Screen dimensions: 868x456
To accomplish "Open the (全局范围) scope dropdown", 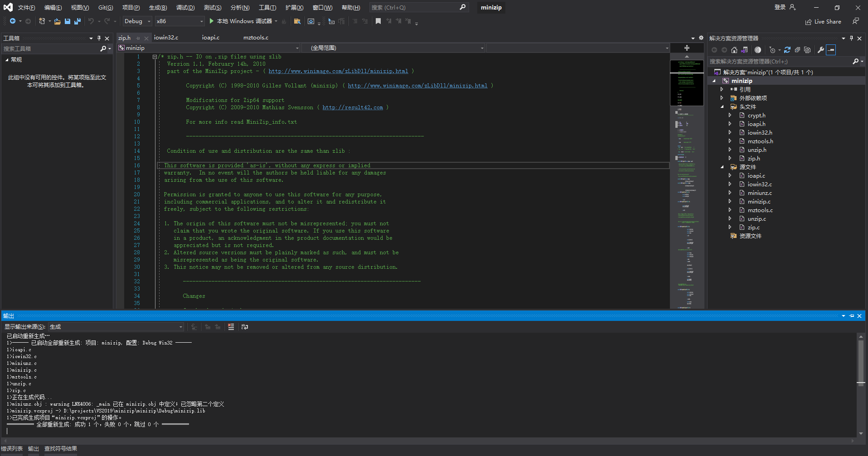I will click(x=393, y=48).
